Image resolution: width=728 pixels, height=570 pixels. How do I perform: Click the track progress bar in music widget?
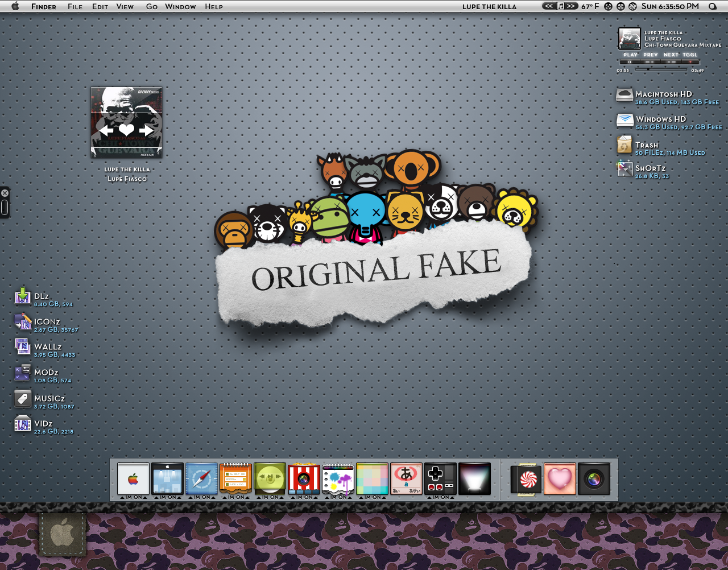[x=660, y=69]
